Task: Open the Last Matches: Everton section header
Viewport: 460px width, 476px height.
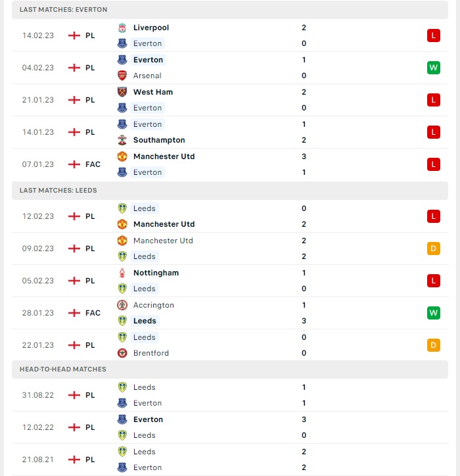Action: click(x=230, y=10)
